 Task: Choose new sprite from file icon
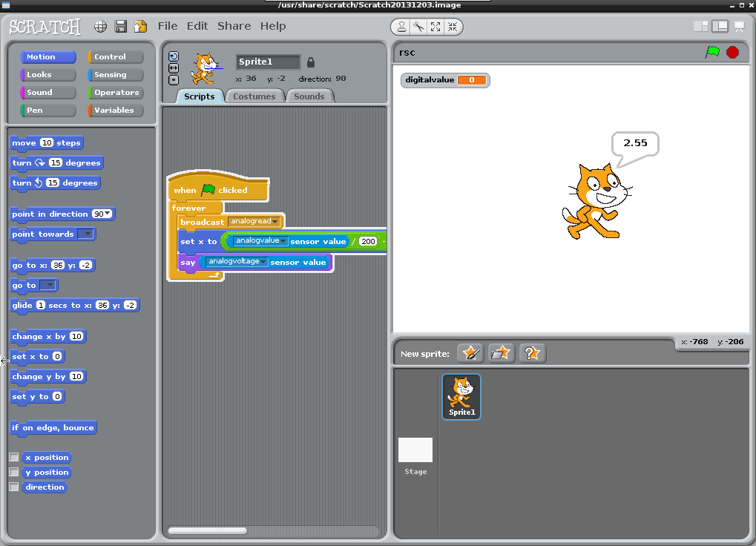502,353
